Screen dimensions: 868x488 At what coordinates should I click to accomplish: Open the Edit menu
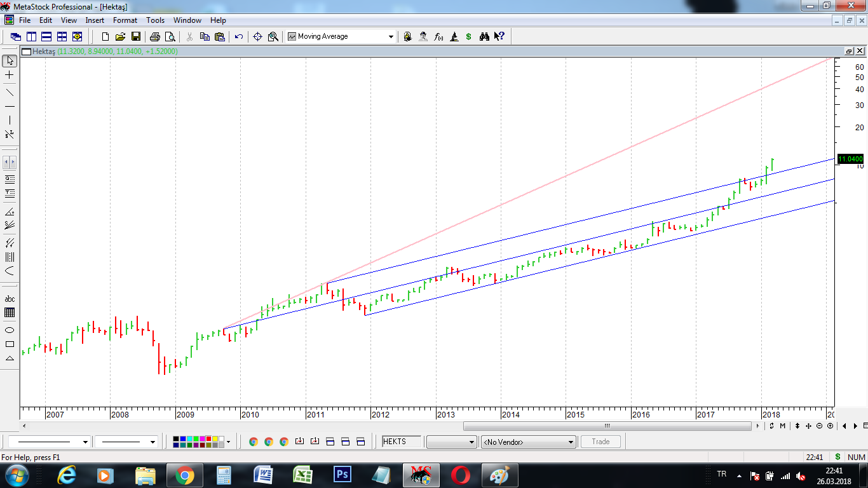46,20
